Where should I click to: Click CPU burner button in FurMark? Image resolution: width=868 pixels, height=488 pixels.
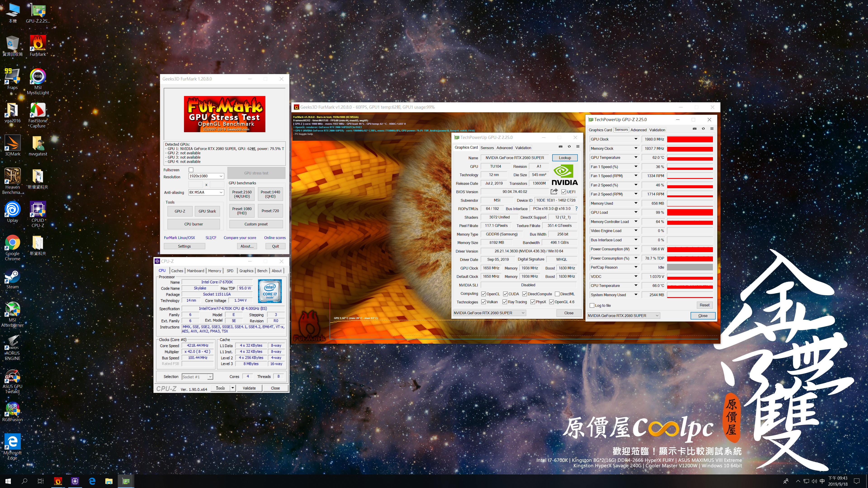[193, 224]
